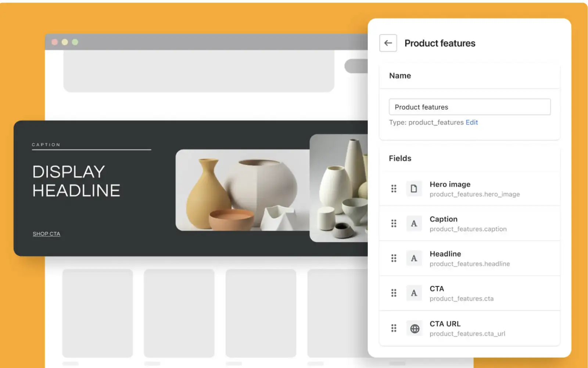Click the text type icon for Caption
This screenshot has width=588, height=368.
click(x=414, y=223)
